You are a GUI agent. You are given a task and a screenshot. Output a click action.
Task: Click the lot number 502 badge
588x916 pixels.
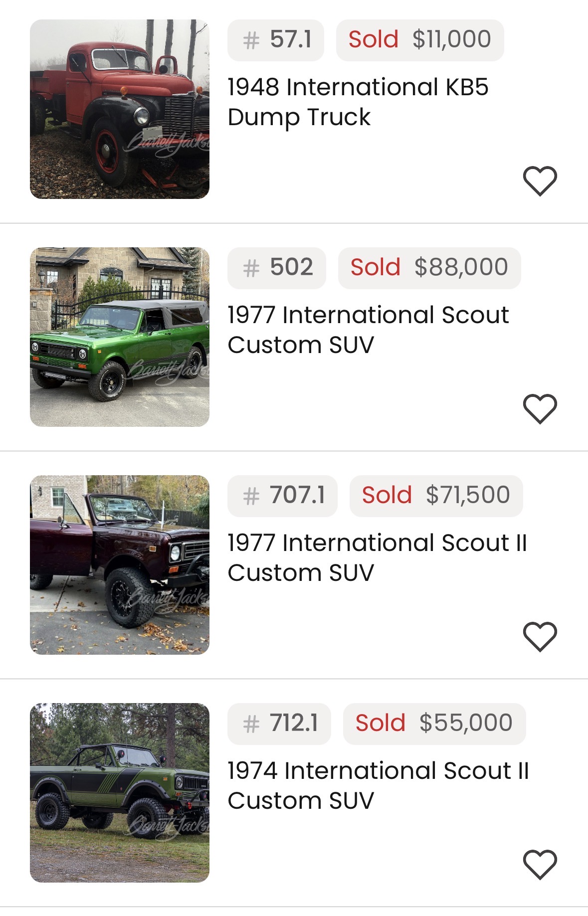277,268
